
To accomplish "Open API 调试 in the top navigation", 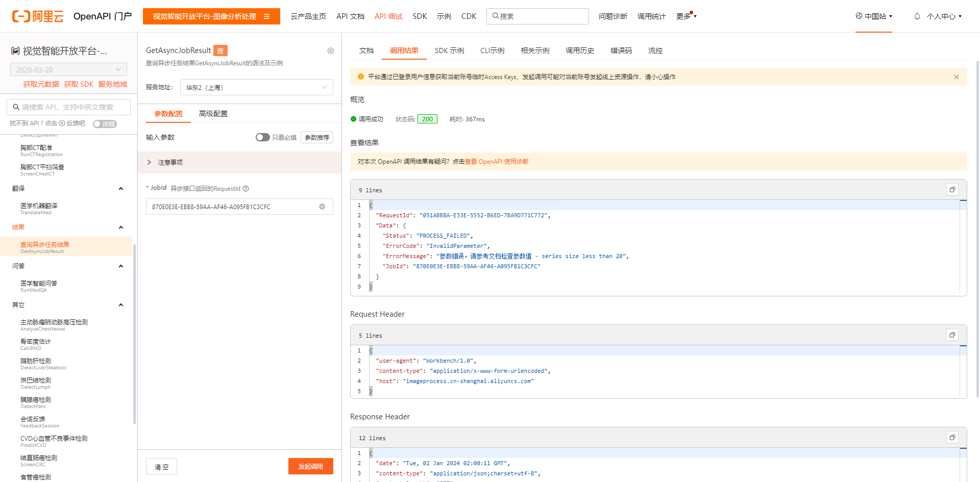I will coord(388,16).
